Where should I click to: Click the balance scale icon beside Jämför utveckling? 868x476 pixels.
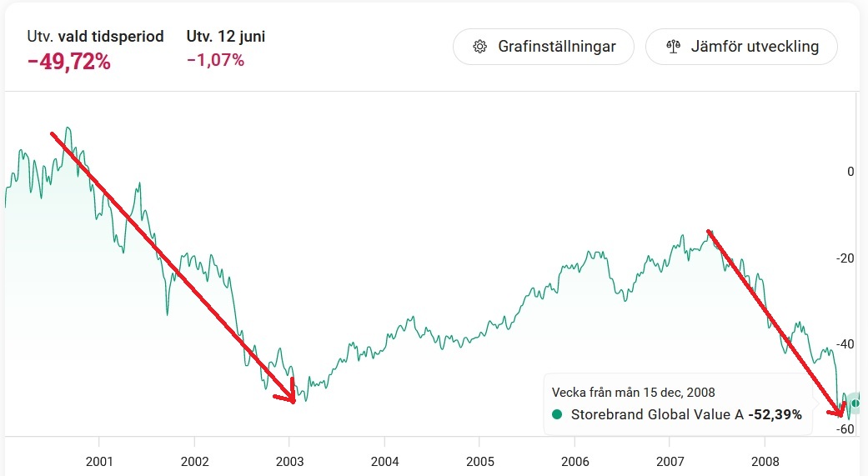[674, 47]
